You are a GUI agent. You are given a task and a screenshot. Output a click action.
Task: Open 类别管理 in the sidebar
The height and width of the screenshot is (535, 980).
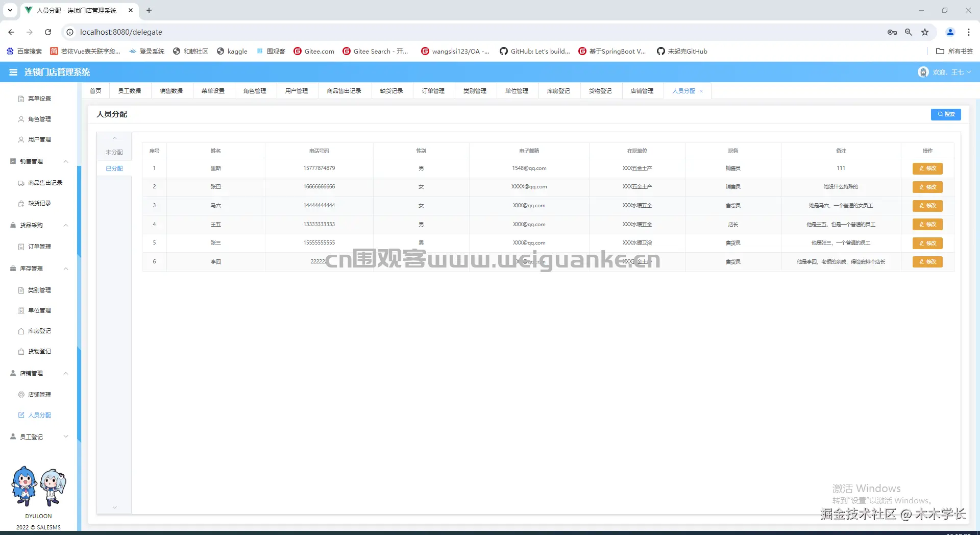[x=39, y=290]
